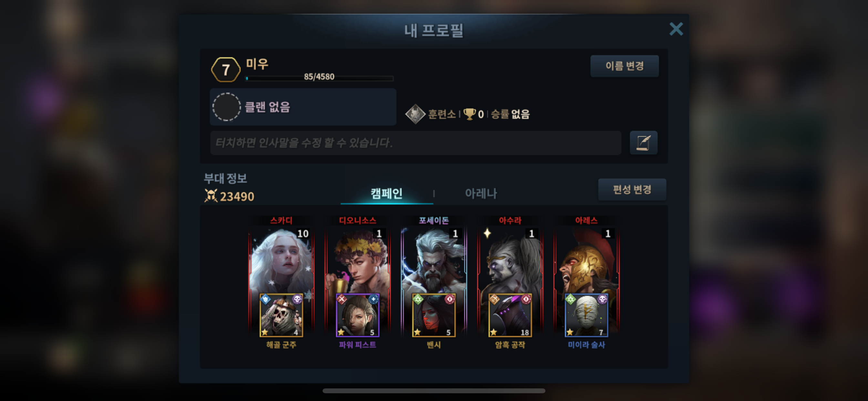The image size is (868, 401).
Task: Click the 편성 변경 button
Action: click(x=632, y=190)
